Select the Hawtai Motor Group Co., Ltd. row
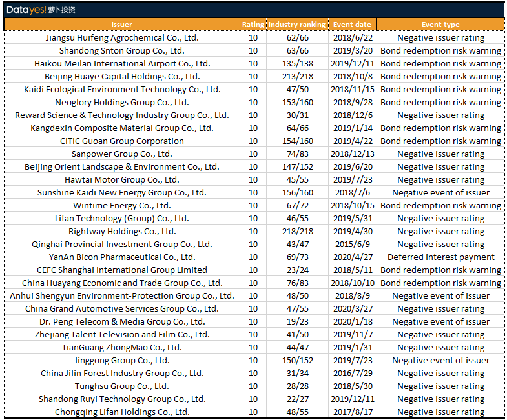This screenshot has width=507, height=420. [121, 180]
